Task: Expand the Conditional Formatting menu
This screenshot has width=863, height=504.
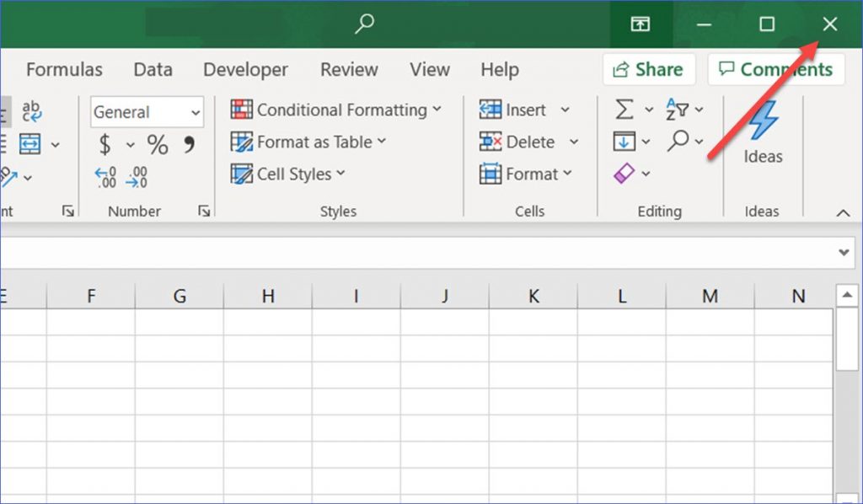Action: tap(336, 110)
